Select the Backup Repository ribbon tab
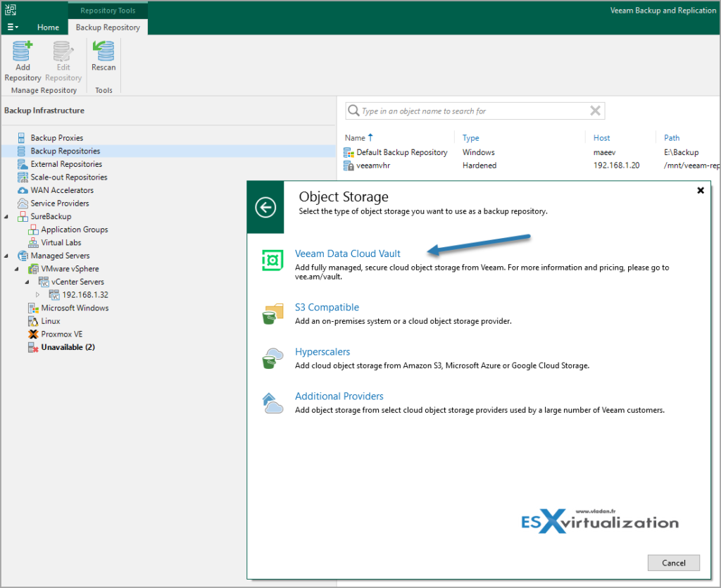Image resolution: width=721 pixels, height=588 pixels. coord(107,27)
